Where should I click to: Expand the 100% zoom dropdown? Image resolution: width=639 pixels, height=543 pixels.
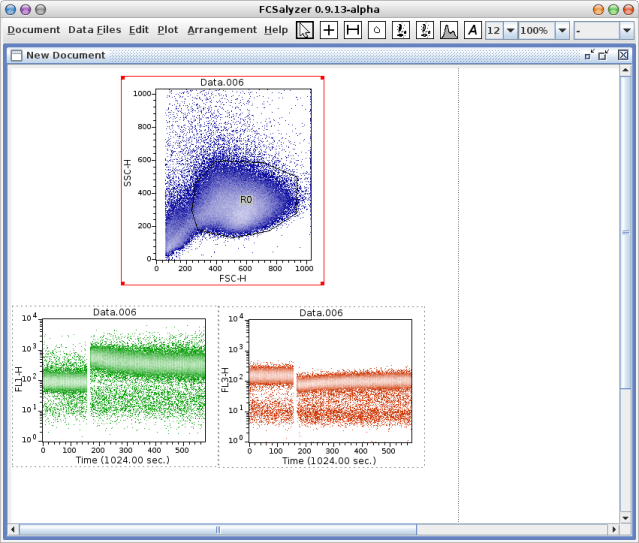[562, 30]
